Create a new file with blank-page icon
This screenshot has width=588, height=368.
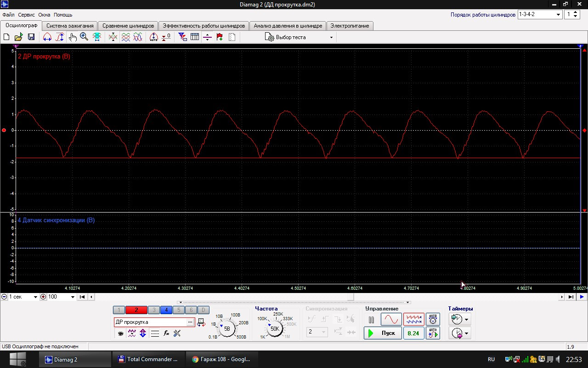pyautogui.click(x=7, y=37)
